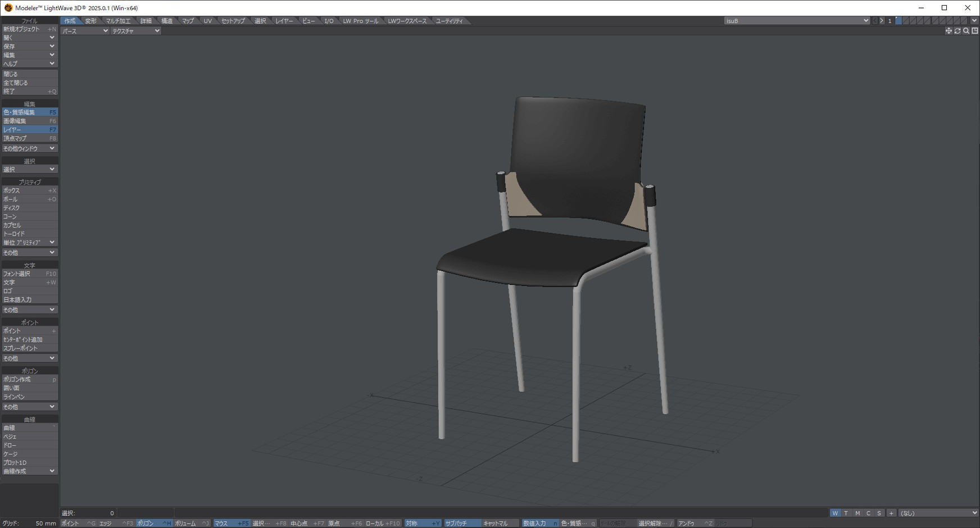Select the ボール primitive tool
Screen dimensions: 980x528
(29, 199)
